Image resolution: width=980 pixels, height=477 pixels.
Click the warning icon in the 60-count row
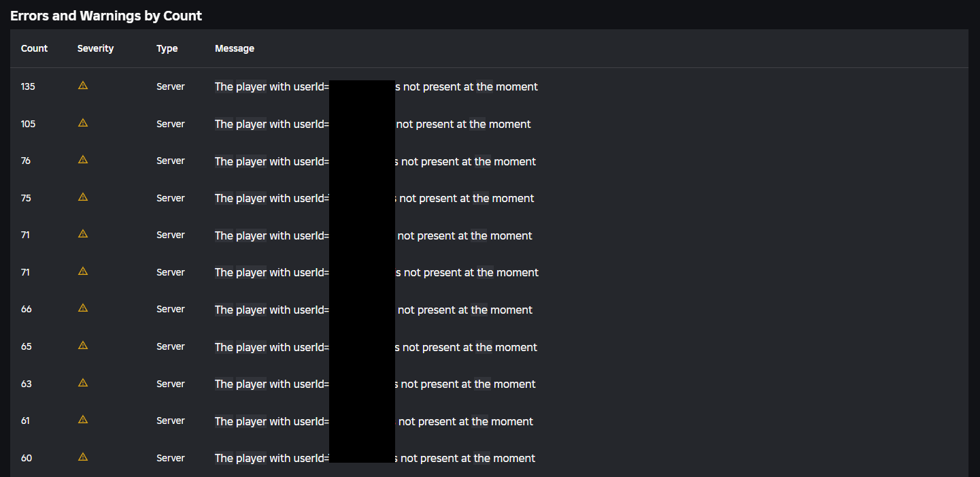tap(83, 457)
